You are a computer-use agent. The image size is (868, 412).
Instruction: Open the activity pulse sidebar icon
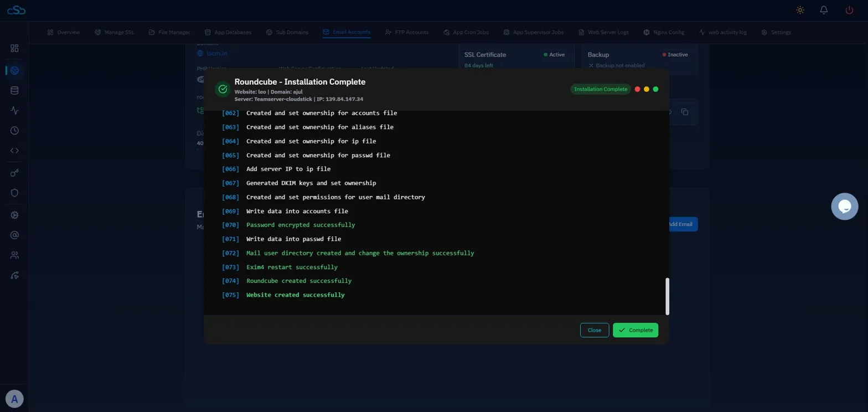[14, 110]
